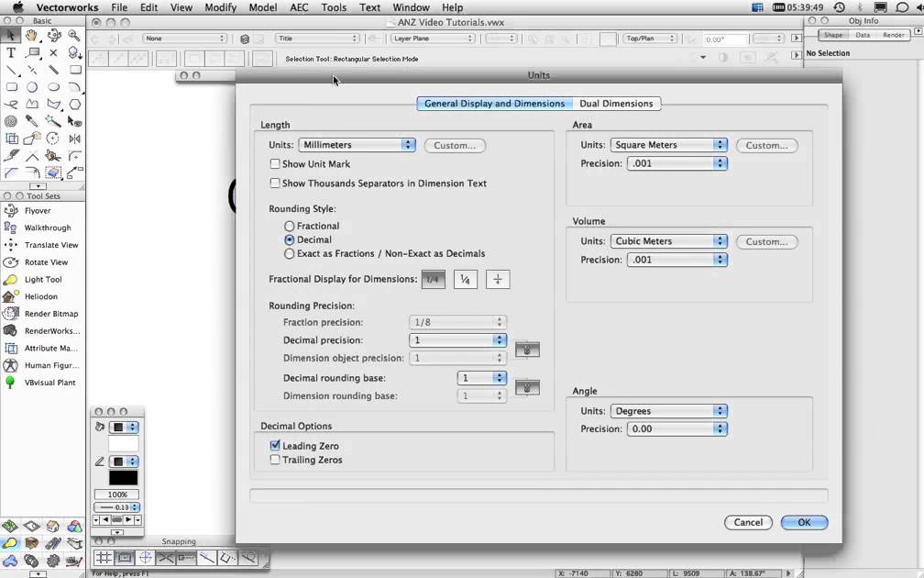Select the Rotate tool in Basic palette

[x=53, y=139]
